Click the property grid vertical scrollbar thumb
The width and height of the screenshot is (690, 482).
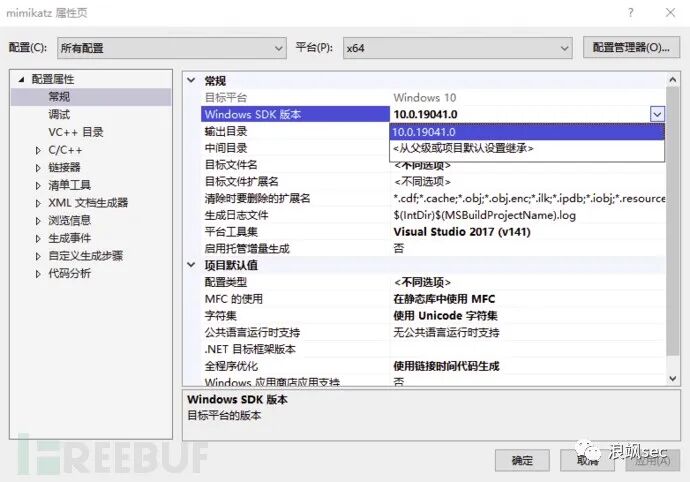coord(673,220)
